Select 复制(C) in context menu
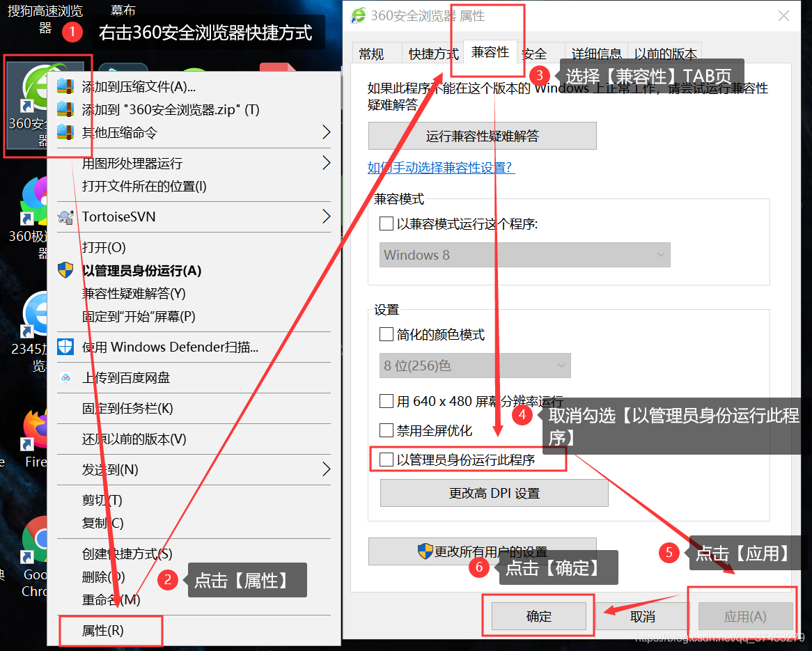The height and width of the screenshot is (651, 812). [194, 523]
